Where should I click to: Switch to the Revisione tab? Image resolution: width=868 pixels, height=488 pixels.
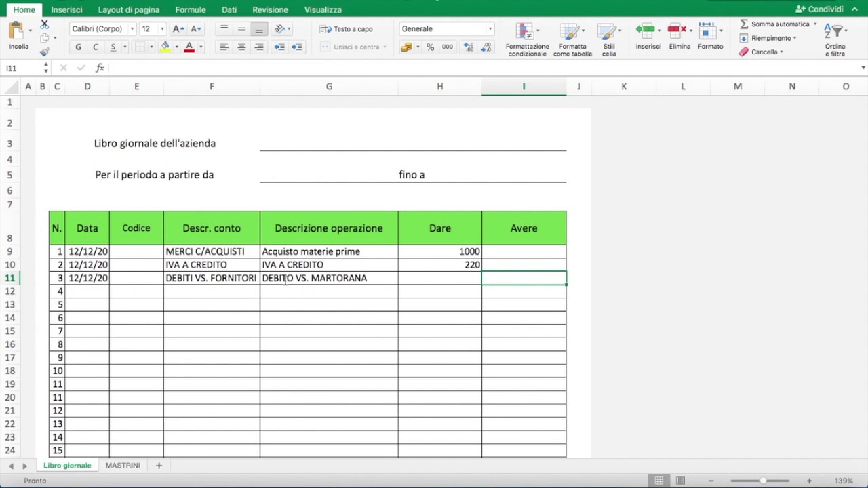point(270,9)
